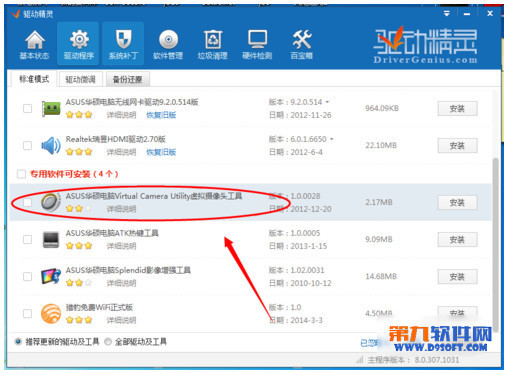
Task: Open 详细说明 for ATK hotkey tool
Action: click(121, 246)
